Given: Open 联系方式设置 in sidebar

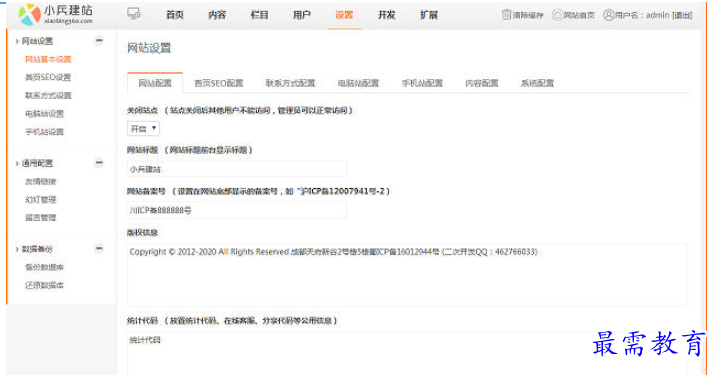Looking at the screenshot, I should [48, 96].
